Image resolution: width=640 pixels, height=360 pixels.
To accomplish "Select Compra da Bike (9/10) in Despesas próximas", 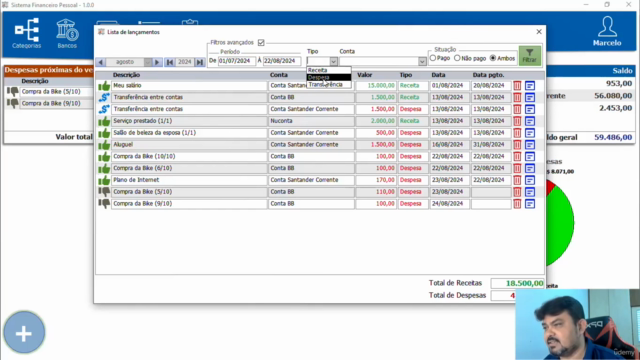I will pos(56,104).
